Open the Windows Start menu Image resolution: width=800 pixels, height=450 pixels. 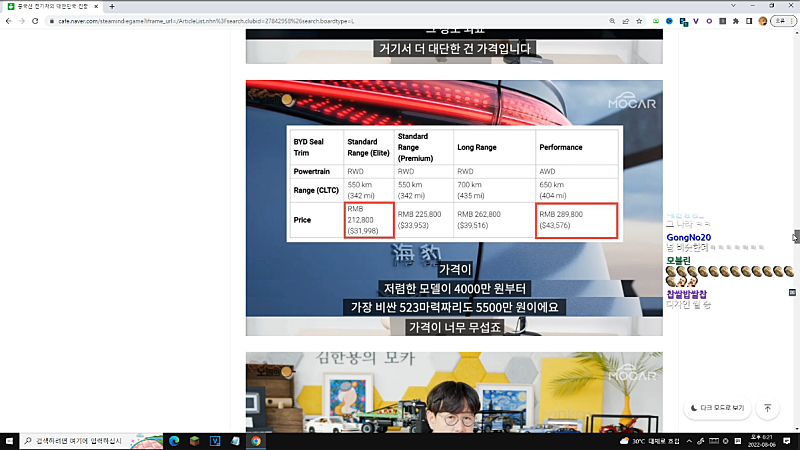point(9,441)
